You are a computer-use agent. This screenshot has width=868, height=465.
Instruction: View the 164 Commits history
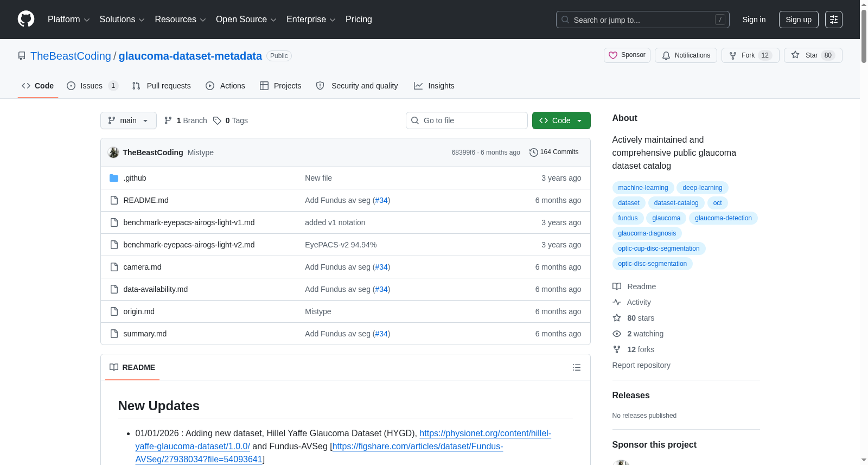554,152
